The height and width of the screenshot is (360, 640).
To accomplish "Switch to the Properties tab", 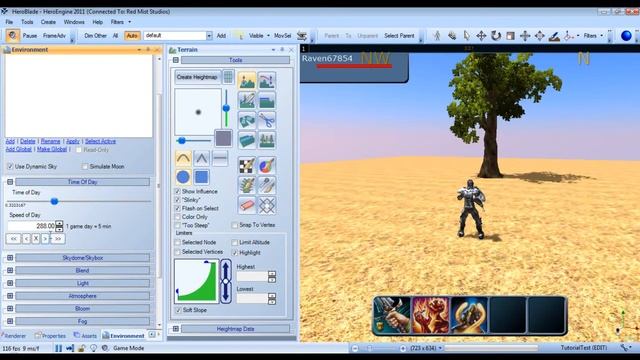I will [50, 336].
